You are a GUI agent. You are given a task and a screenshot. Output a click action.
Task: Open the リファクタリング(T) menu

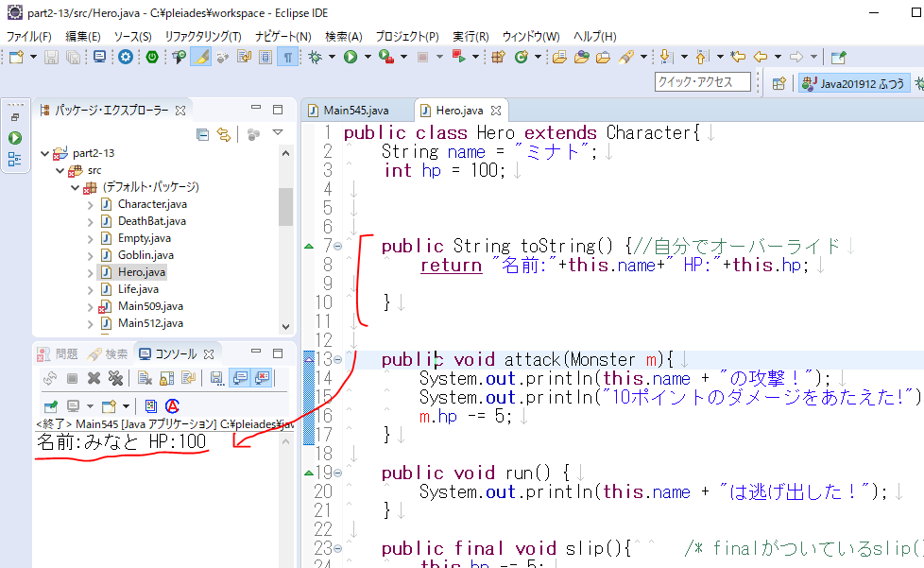coord(203,37)
